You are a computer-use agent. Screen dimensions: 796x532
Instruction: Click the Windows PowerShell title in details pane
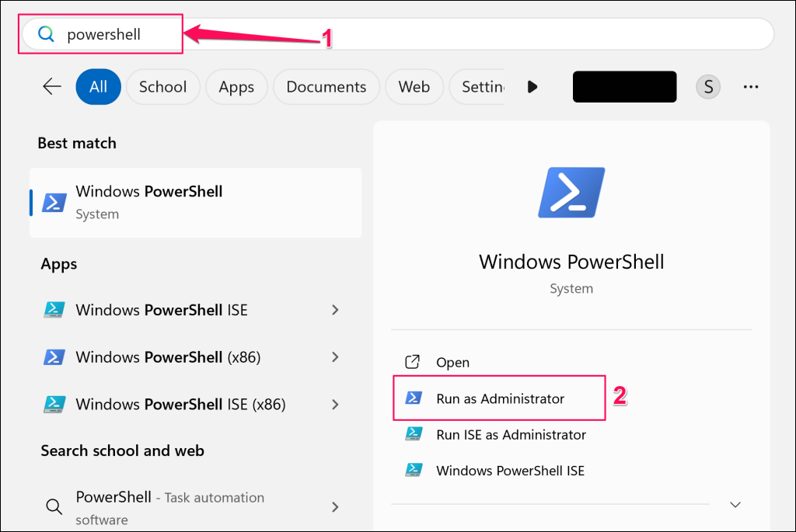pyautogui.click(x=571, y=262)
